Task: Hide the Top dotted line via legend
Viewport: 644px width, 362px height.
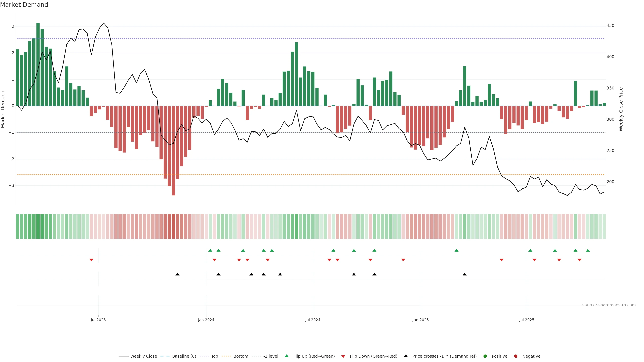Action: point(214,356)
